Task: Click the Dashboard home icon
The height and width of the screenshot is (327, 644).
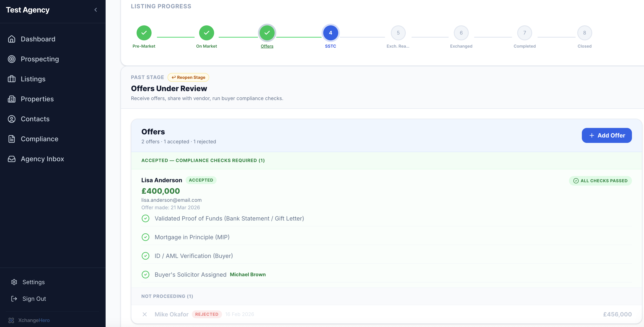Action: click(11, 39)
